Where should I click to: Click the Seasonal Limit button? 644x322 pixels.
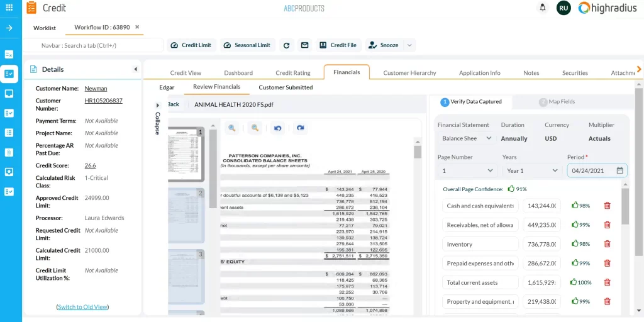point(248,45)
